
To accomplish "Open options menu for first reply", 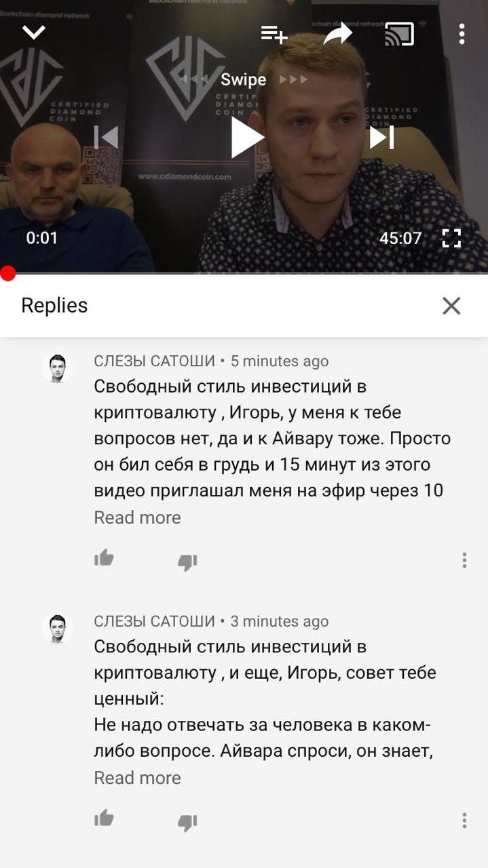I will pos(464,560).
